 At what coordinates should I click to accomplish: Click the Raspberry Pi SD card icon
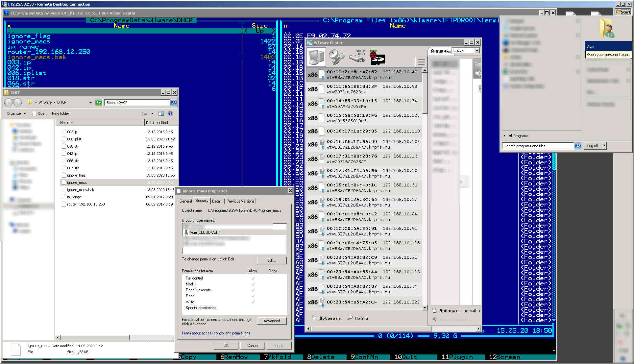[377, 57]
